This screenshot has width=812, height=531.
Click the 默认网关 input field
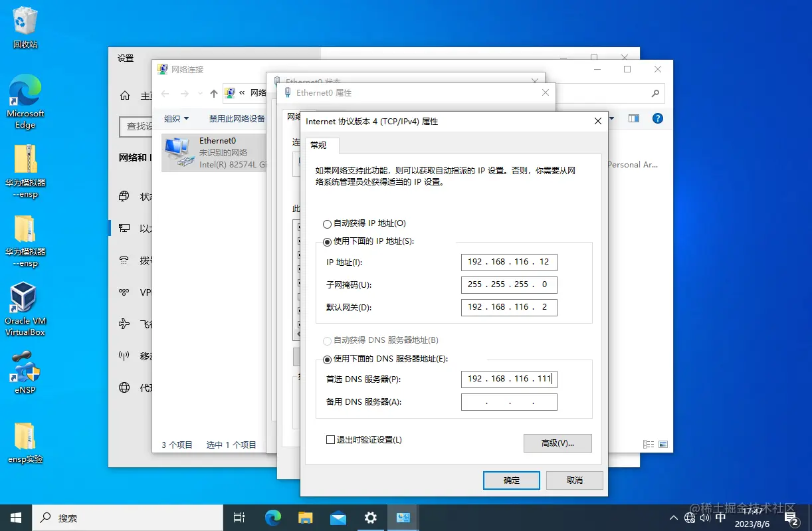click(x=509, y=308)
